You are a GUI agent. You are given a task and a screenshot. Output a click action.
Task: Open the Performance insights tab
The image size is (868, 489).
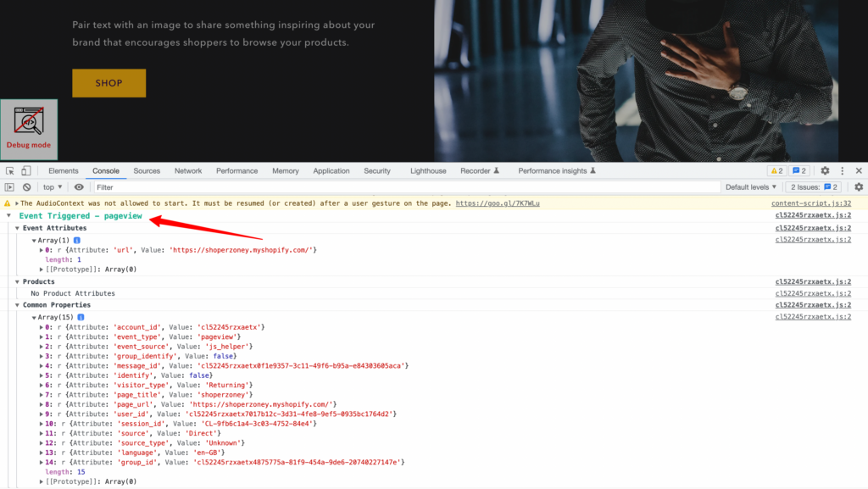pos(556,171)
